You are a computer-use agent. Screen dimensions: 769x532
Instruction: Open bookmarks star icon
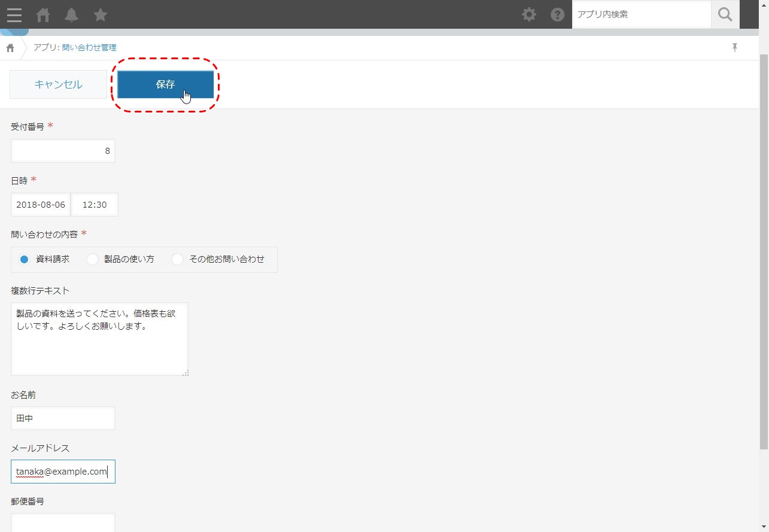click(101, 14)
